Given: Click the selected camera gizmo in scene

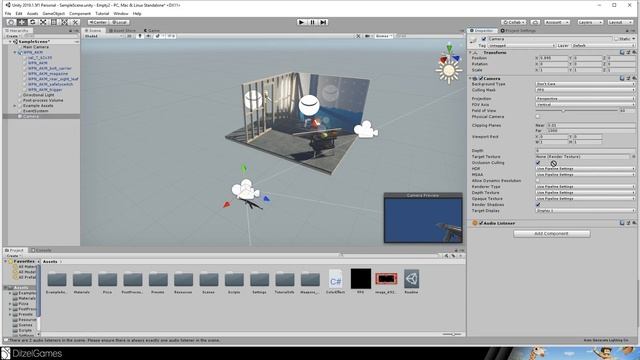Looking at the screenshot, I should pyautogui.click(x=245, y=190).
